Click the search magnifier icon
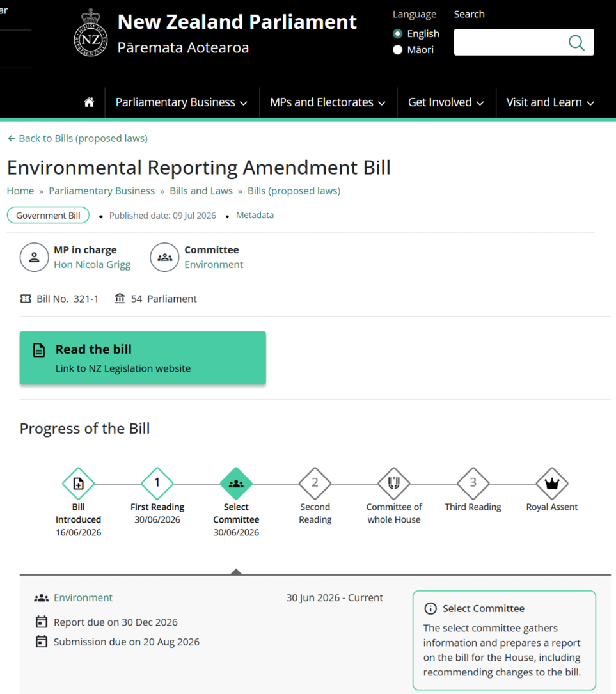The image size is (616, 694). (x=576, y=42)
